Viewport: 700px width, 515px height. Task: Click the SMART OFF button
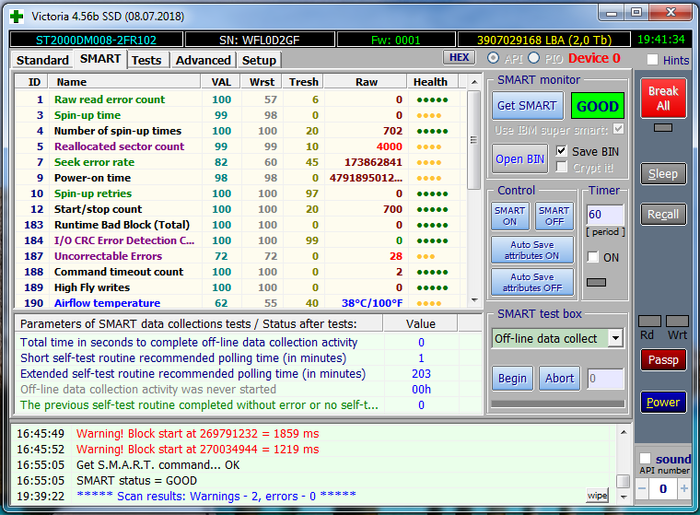click(554, 216)
